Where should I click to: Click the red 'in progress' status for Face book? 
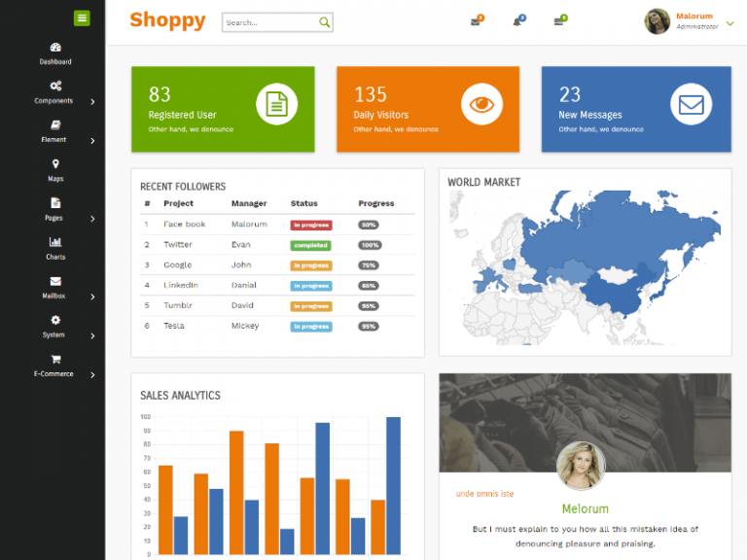tap(310, 225)
